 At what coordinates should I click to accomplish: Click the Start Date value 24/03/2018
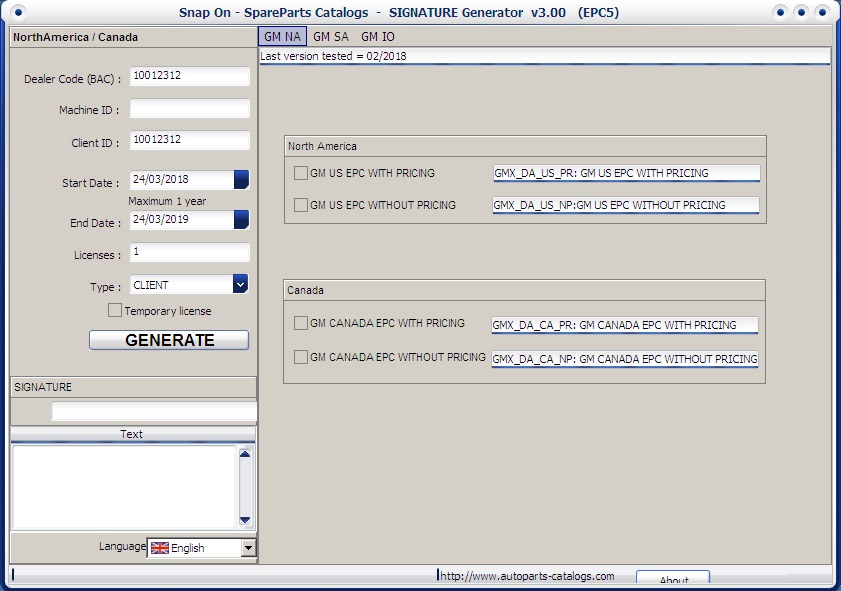coord(160,179)
